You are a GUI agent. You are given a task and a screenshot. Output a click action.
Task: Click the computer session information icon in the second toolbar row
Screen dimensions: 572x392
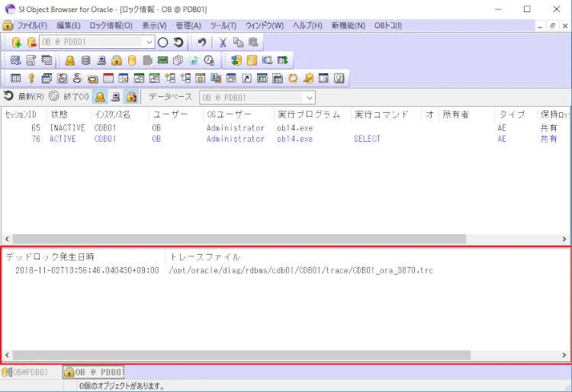tap(101, 60)
